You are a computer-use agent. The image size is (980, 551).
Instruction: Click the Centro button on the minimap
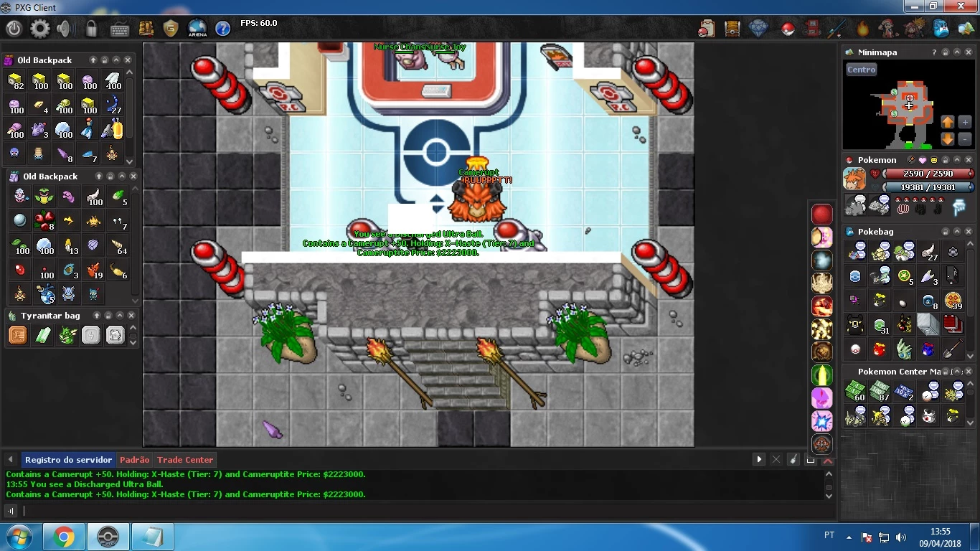[861, 70]
